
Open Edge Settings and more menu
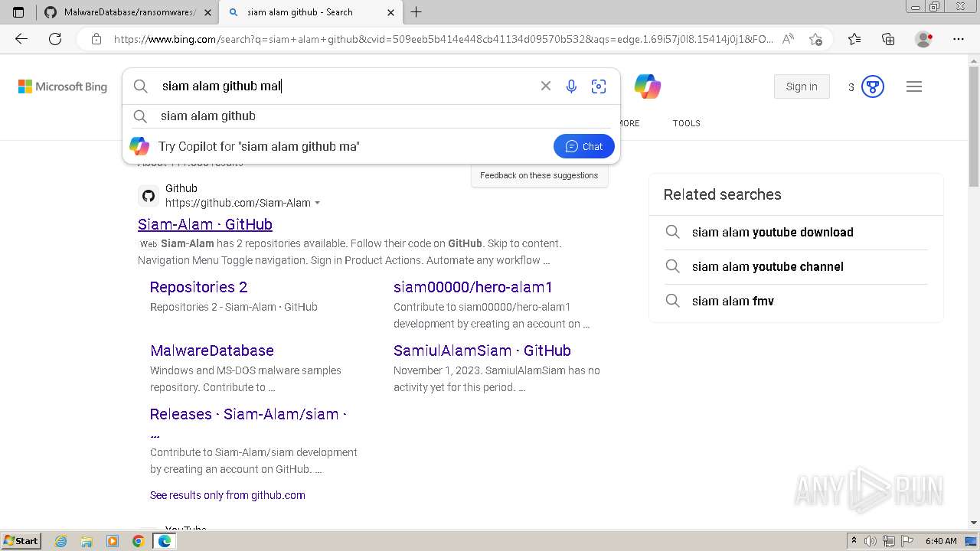click(x=959, y=39)
